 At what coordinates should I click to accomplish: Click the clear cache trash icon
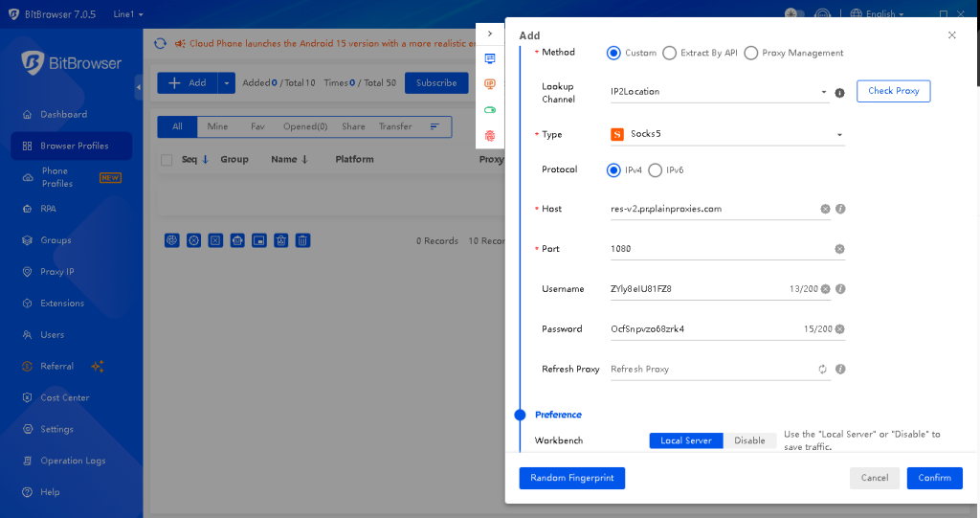coord(281,240)
